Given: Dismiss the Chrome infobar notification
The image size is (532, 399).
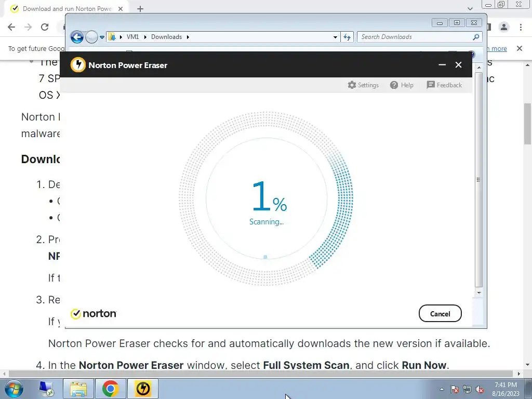Looking at the screenshot, I should pos(520,48).
